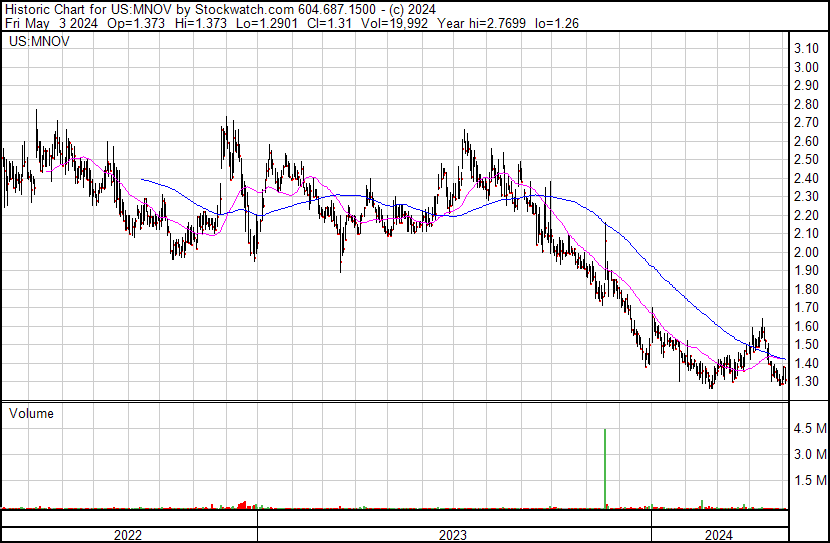Viewport: 830px width, 543px height.
Task: Click the 1.70 price axis label
Action: point(806,307)
